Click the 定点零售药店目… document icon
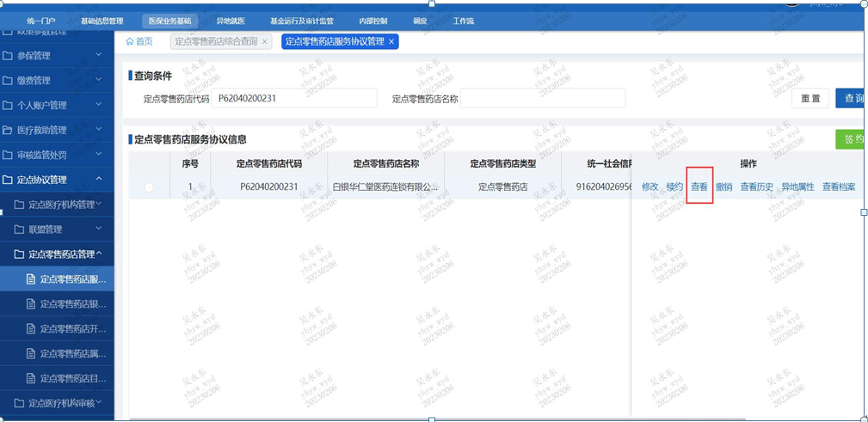The image size is (868, 422). point(31,378)
